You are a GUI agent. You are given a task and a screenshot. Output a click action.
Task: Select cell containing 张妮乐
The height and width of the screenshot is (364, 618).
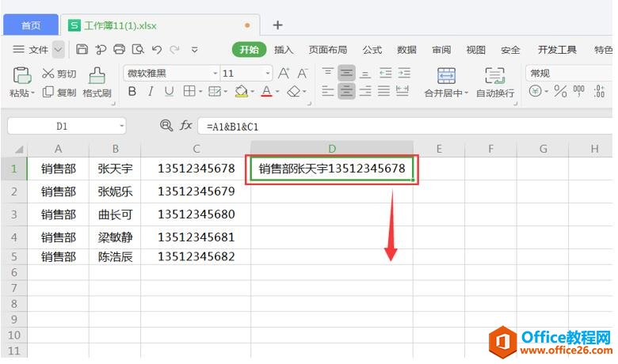[x=115, y=191]
